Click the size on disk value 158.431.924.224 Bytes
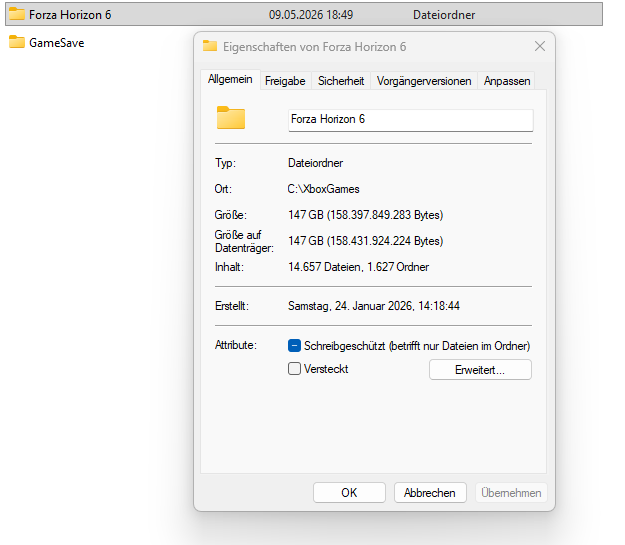The image size is (625, 545). [366, 241]
